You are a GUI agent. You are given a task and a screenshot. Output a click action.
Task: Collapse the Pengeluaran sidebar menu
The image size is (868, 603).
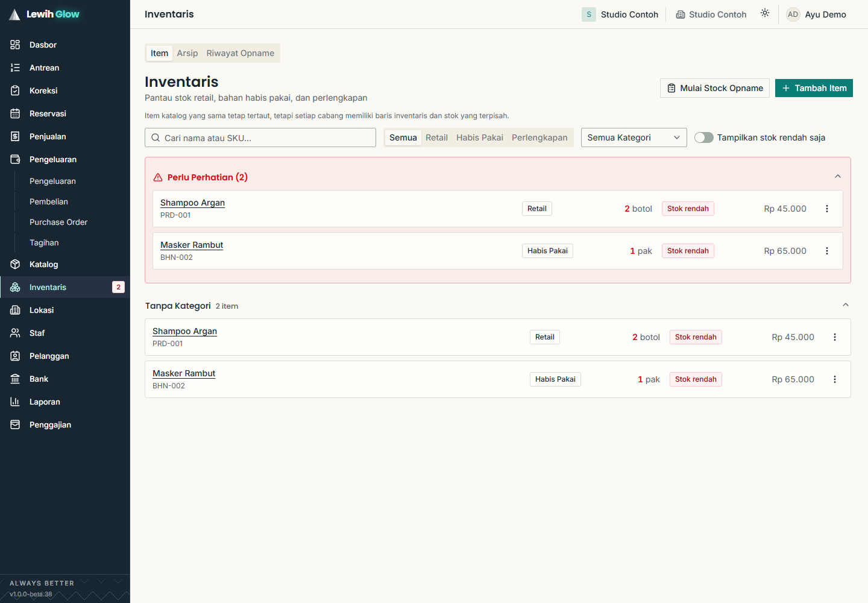(65, 159)
